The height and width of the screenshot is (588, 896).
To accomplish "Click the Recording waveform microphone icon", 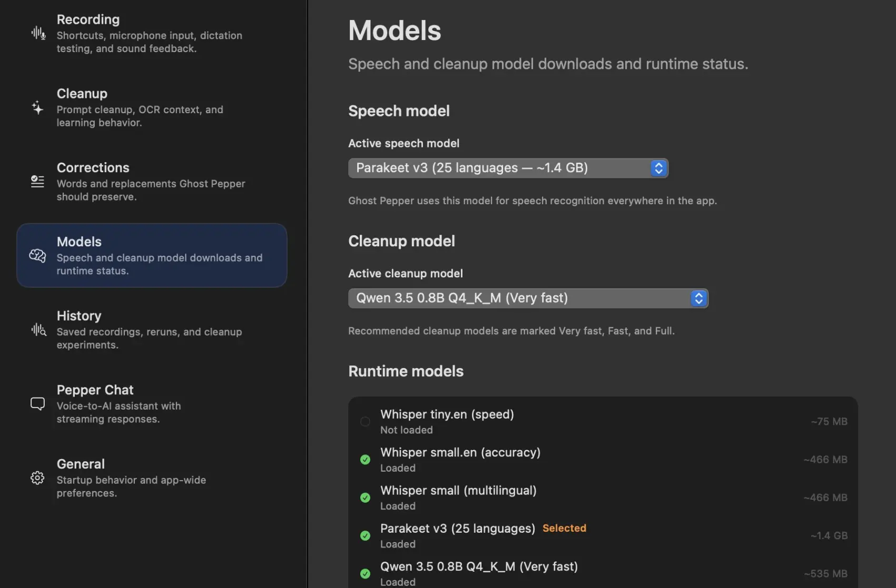I will (38, 33).
